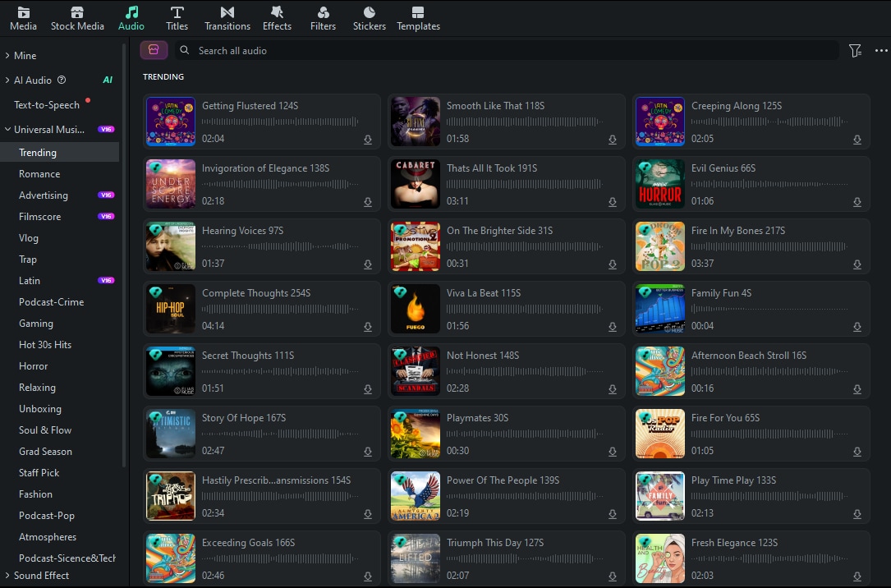This screenshot has width=891, height=588.
Task: Open the Filters tab
Action: click(x=323, y=19)
